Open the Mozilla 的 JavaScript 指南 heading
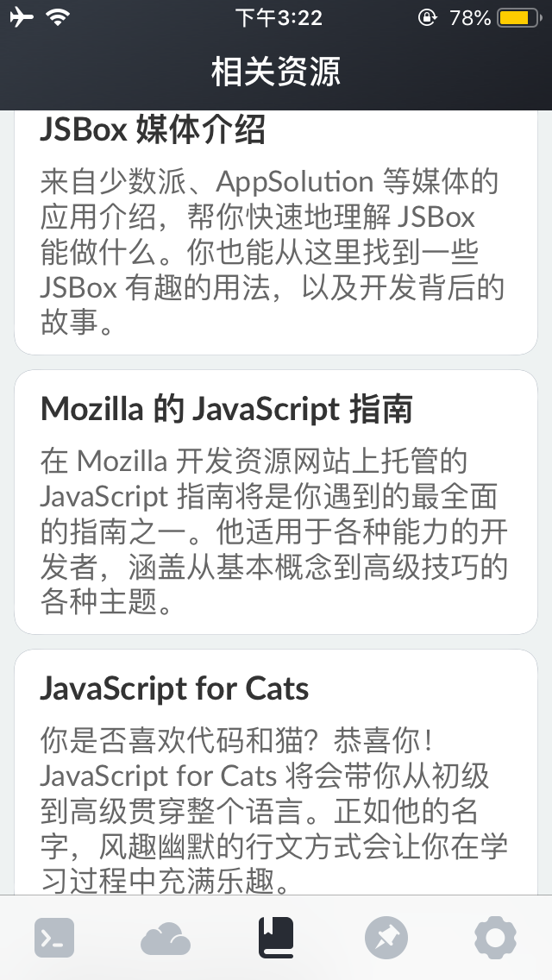 point(226,410)
